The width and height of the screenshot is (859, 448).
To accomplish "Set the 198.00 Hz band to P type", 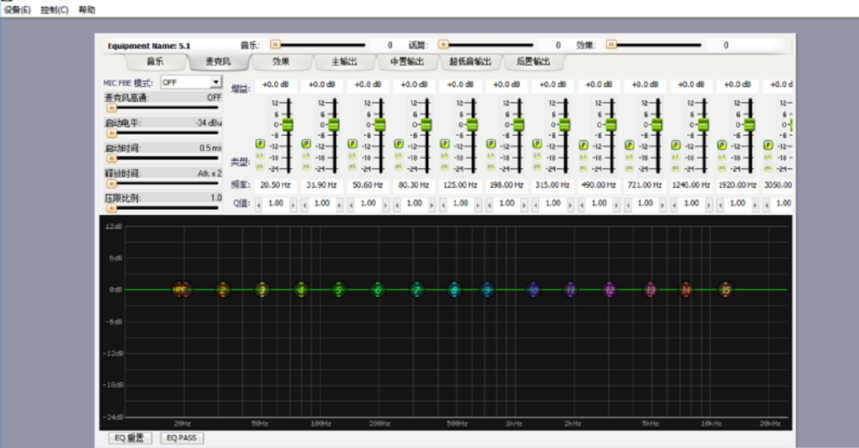I will click(491, 144).
